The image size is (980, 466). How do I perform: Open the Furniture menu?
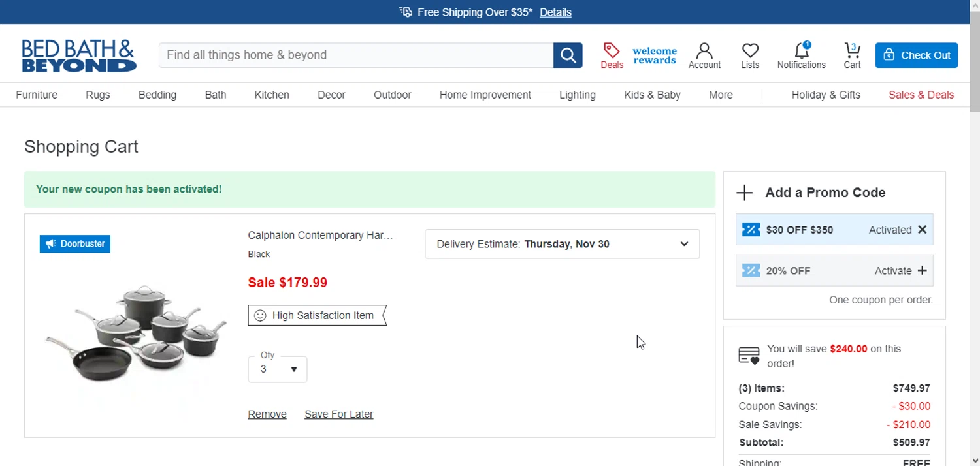point(37,95)
